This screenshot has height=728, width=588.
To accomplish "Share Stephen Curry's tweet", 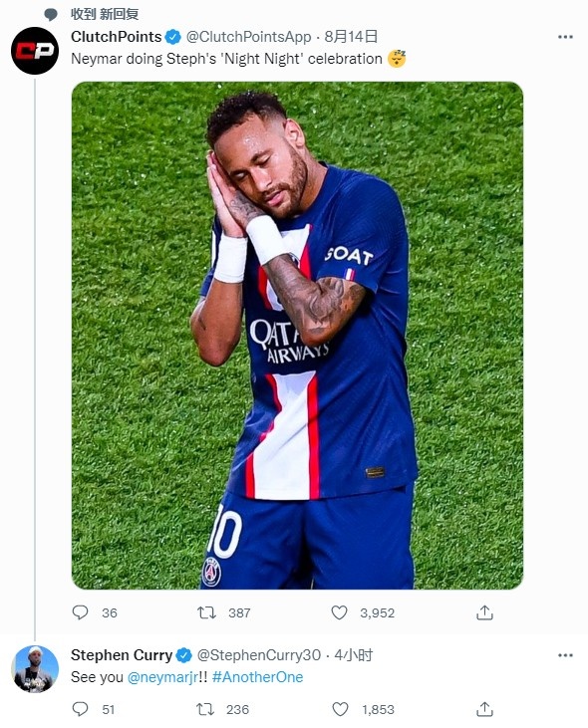I will click(x=484, y=708).
